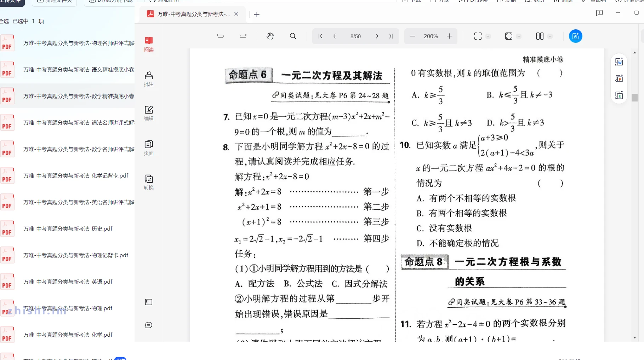Zoom out with the minus button
644x360 pixels.
coord(412,36)
